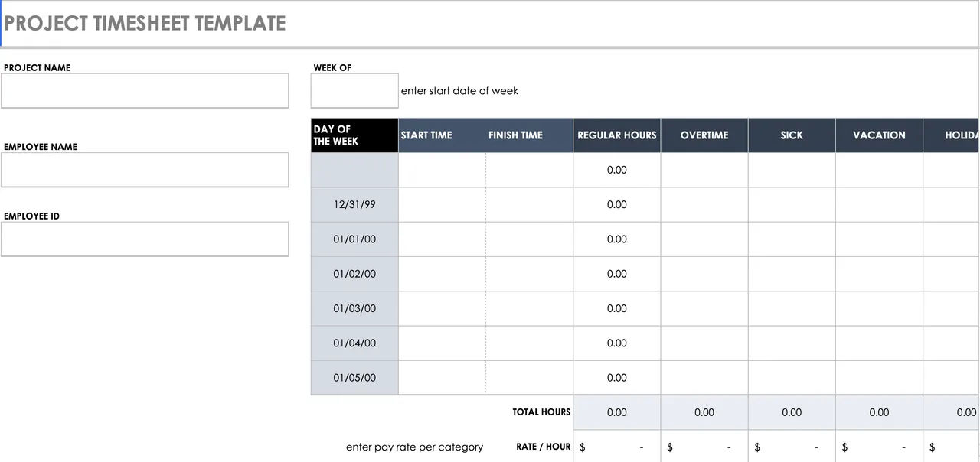This screenshot has height=462, width=980.
Task: Click the Week Of date input cell
Action: pos(354,90)
